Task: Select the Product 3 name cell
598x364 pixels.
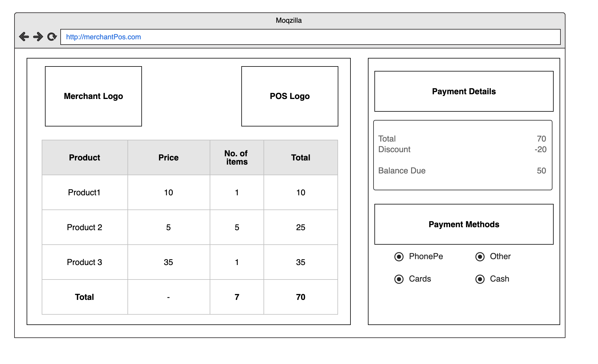Action: point(84,262)
